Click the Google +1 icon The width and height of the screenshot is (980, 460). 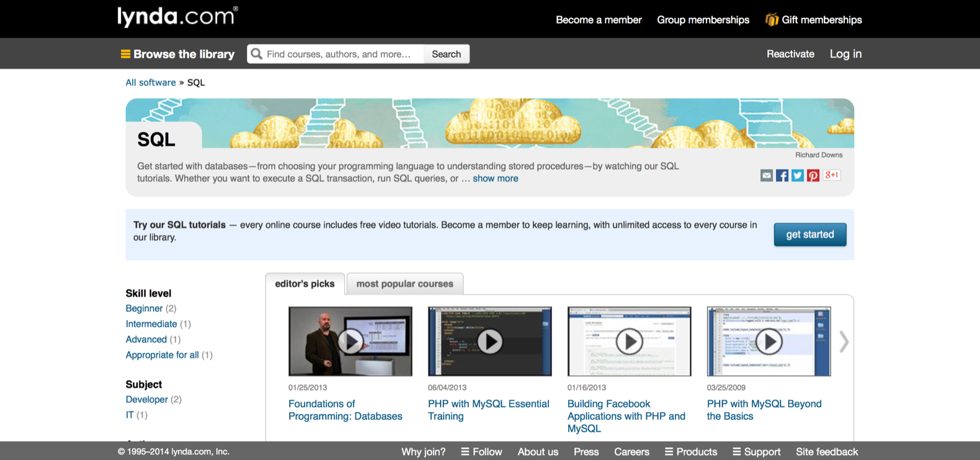[832, 175]
